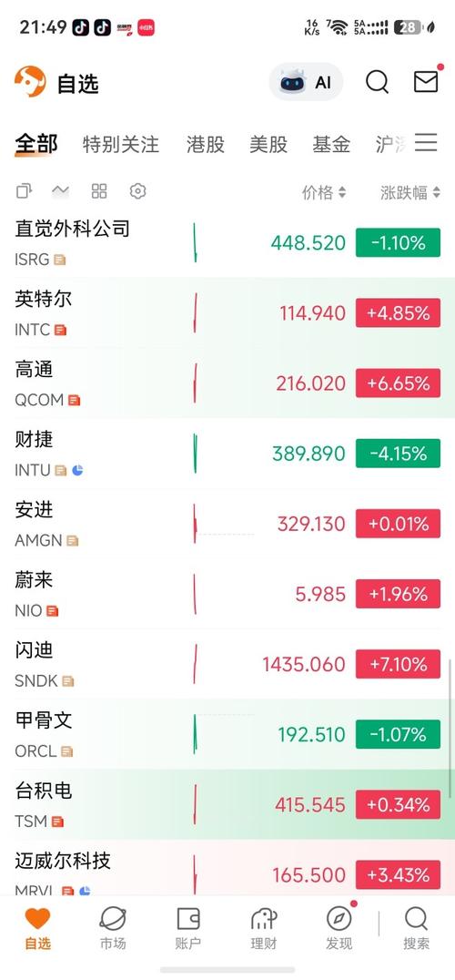This screenshot has width=455, height=980.
Task: Open the 英特尔 INTC stock row
Action: [x=227, y=312]
